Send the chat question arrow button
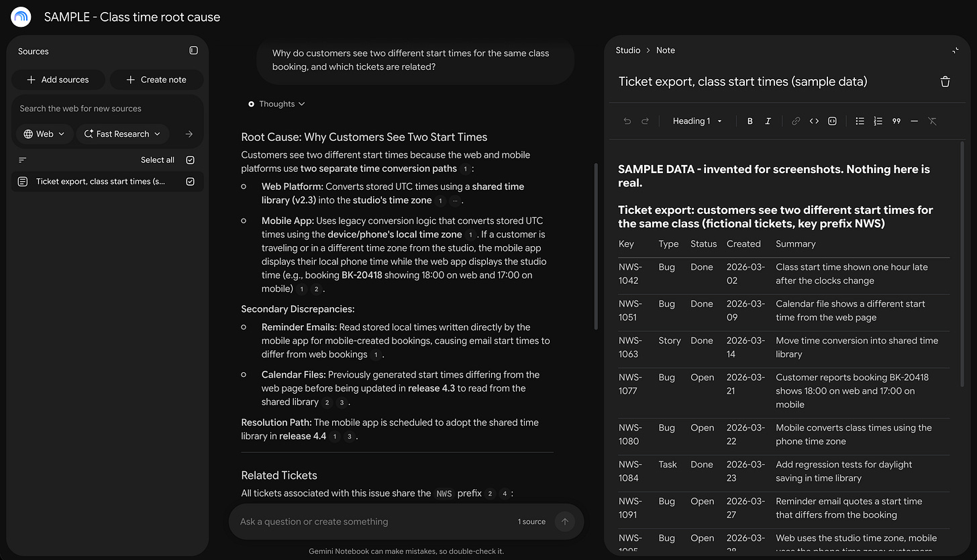Image resolution: width=977 pixels, height=560 pixels. tap(564, 522)
